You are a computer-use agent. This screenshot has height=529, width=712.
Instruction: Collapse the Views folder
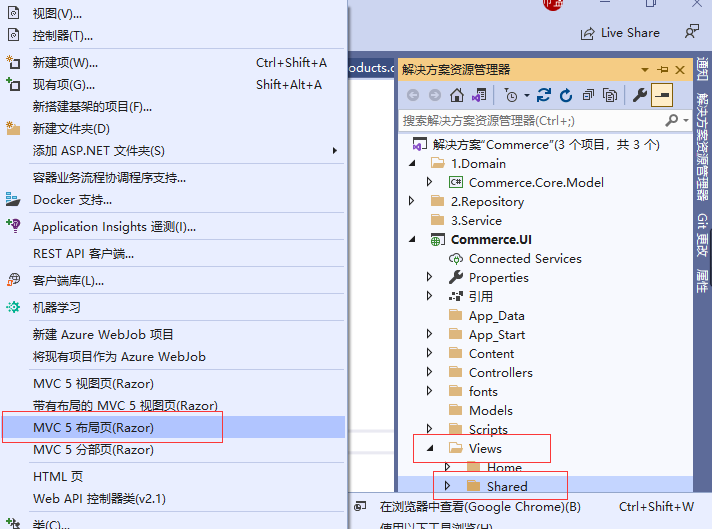430,448
